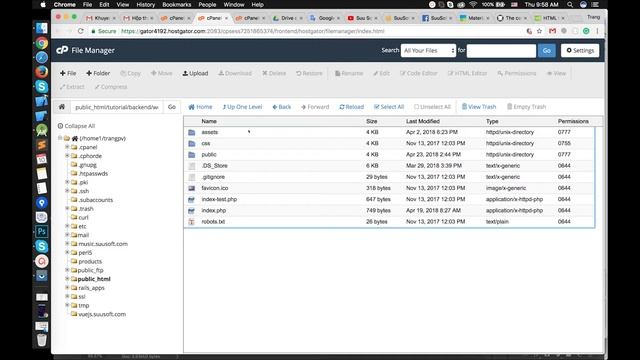
Task: Click the search Go button
Action: tap(547, 51)
